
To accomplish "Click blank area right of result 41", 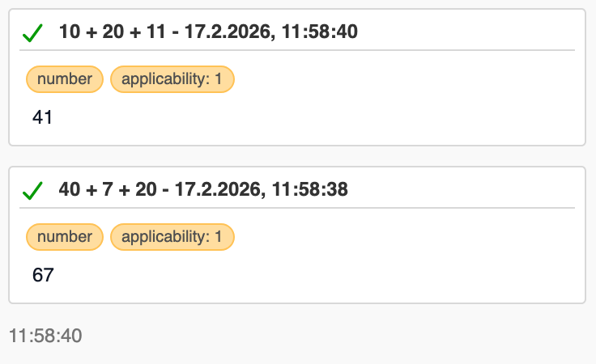I will click(316, 117).
